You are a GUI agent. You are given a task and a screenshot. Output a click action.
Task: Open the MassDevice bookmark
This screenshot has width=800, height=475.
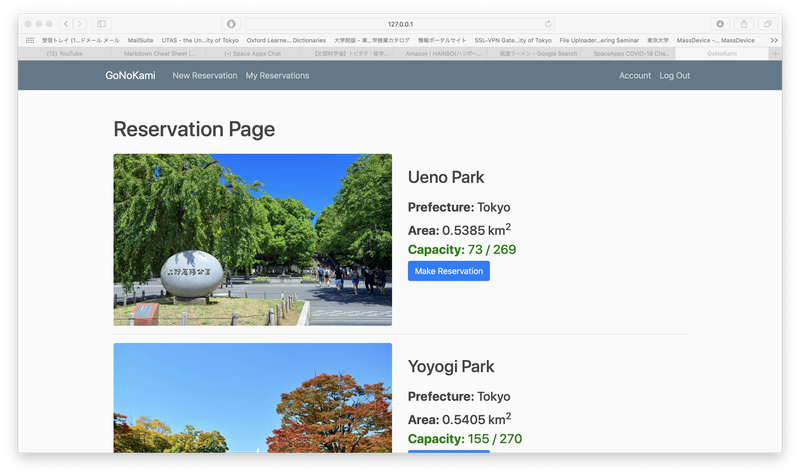(715, 40)
